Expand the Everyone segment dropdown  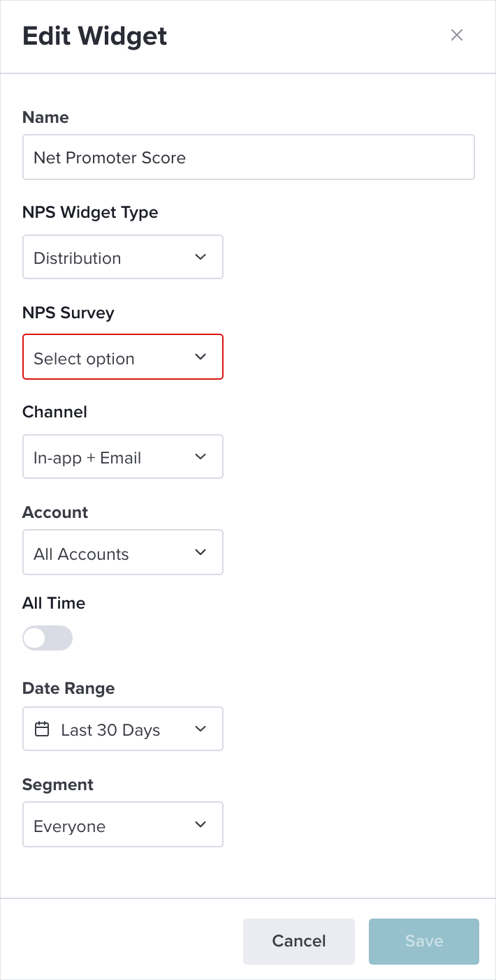coord(123,824)
